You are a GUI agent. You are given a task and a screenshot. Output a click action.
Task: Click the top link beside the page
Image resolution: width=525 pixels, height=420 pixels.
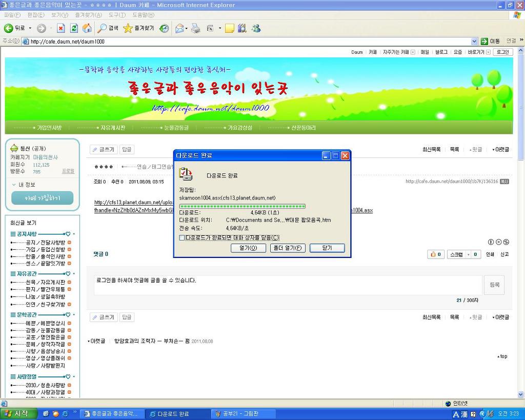point(502,356)
